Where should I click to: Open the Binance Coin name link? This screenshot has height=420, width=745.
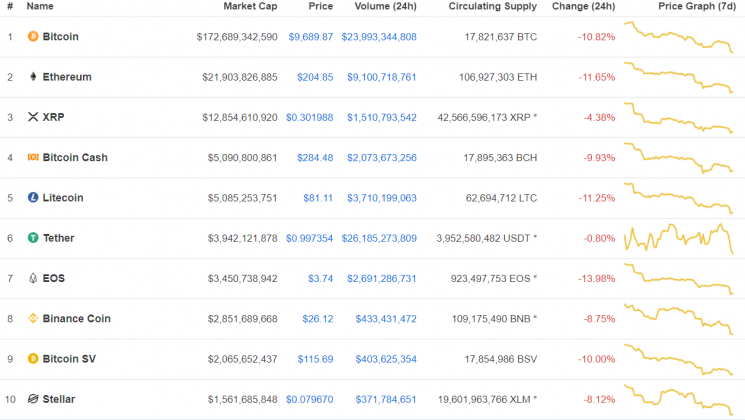pos(76,318)
